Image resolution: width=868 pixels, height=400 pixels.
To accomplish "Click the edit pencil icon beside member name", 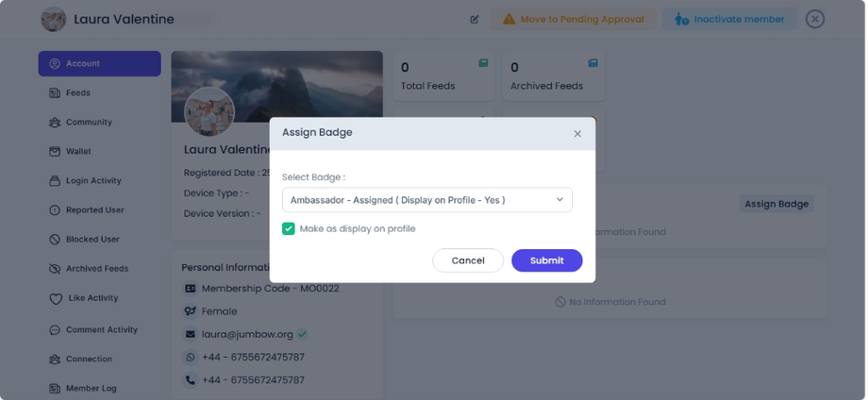I will [x=475, y=19].
